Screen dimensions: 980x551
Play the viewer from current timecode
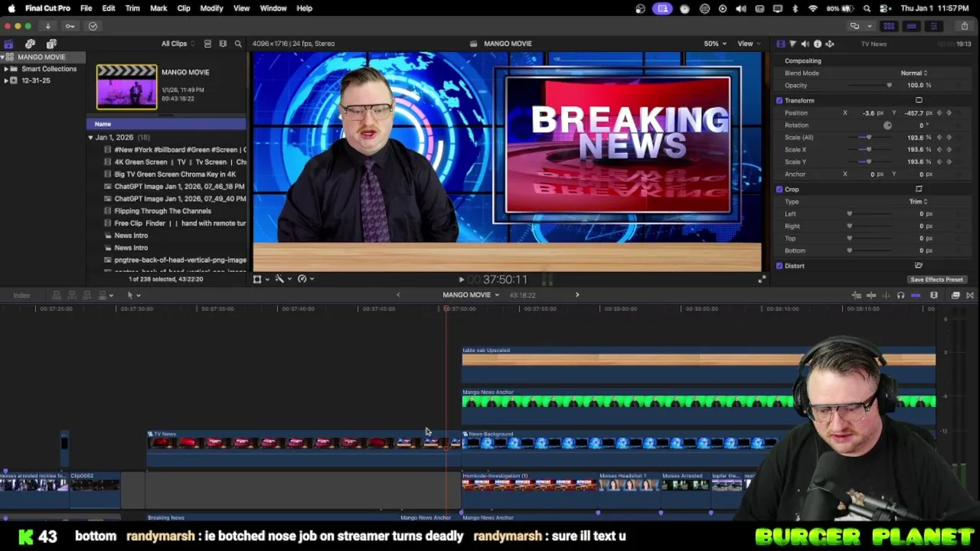point(461,280)
